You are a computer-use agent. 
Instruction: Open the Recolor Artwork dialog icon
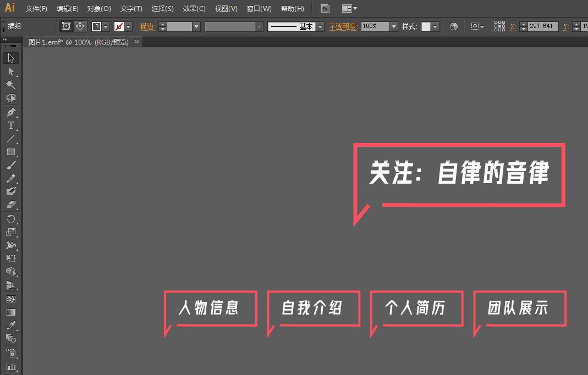(453, 26)
